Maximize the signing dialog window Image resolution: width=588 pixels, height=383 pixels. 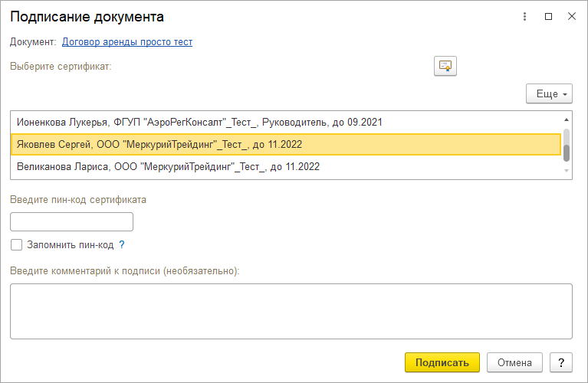tap(548, 16)
